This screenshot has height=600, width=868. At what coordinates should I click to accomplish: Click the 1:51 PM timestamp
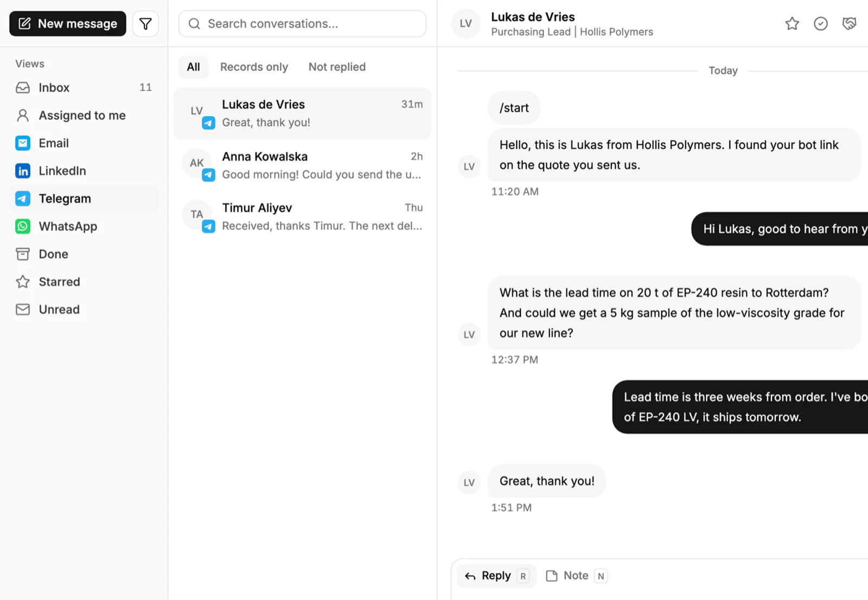[511, 508]
